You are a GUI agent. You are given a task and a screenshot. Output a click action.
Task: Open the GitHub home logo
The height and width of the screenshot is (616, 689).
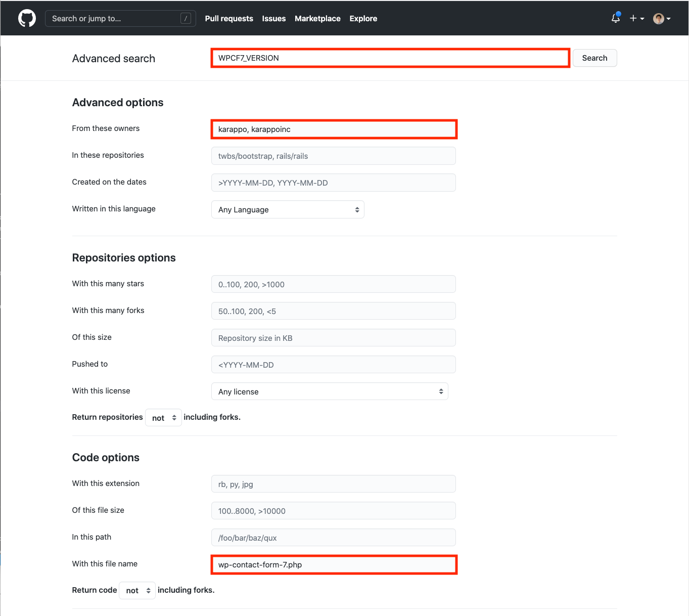pos(27,19)
